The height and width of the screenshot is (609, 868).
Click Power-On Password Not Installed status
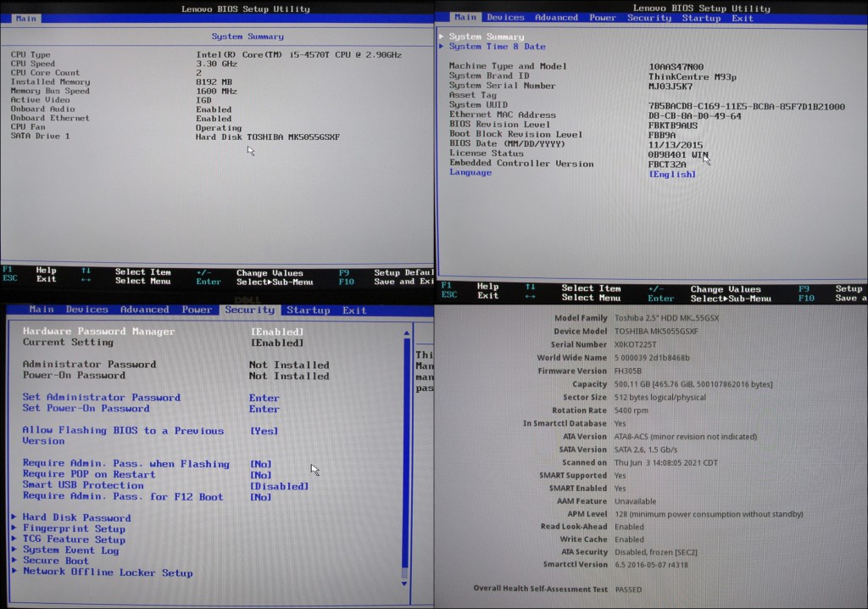[289, 377]
